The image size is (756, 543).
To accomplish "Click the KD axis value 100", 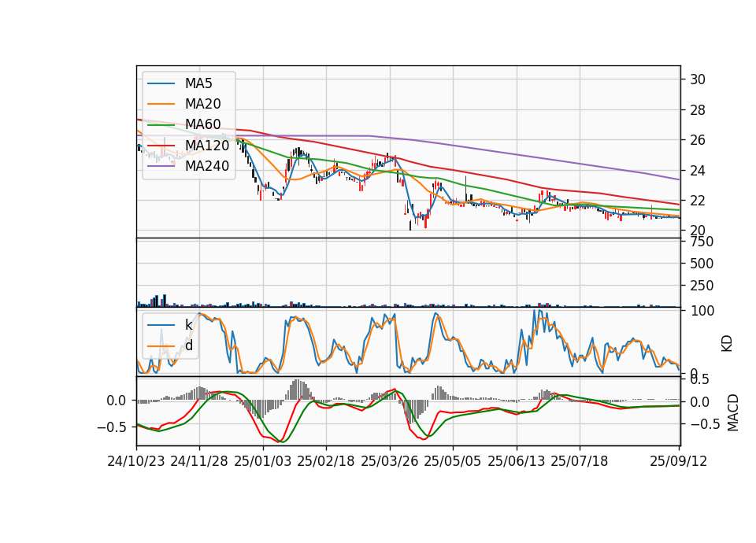I will (702, 311).
